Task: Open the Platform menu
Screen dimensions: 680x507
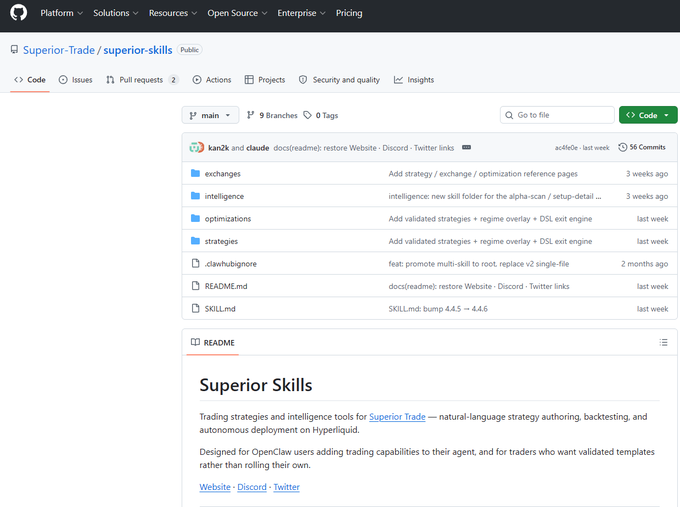Action: 61,13
